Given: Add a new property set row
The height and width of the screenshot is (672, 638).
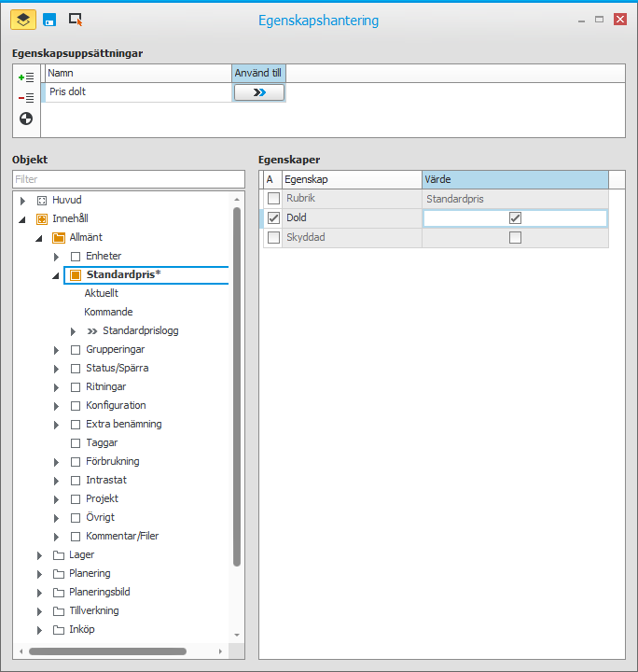Looking at the screenshot, I should click(x=26, y=77).
